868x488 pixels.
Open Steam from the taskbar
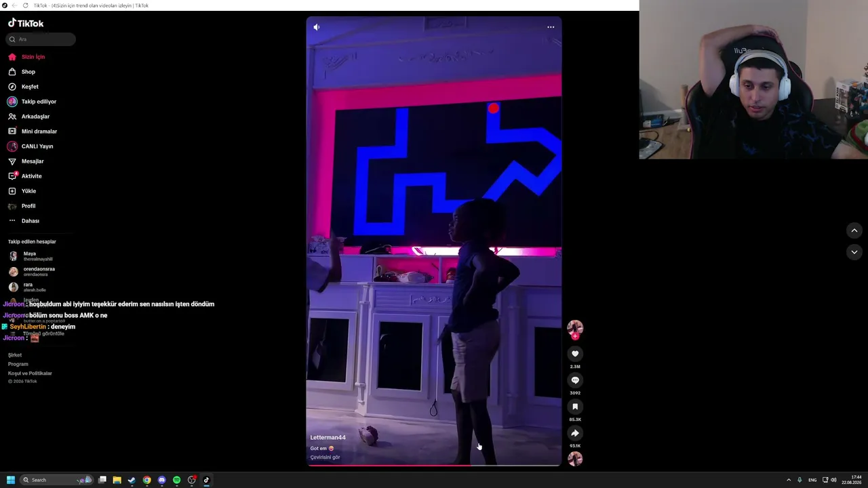point(132,480)
